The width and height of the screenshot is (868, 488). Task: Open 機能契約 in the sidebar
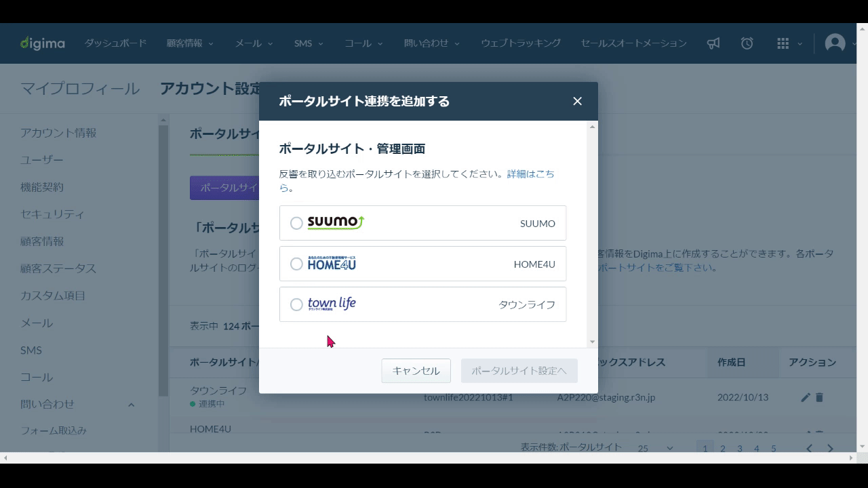[x=42, y=187]
